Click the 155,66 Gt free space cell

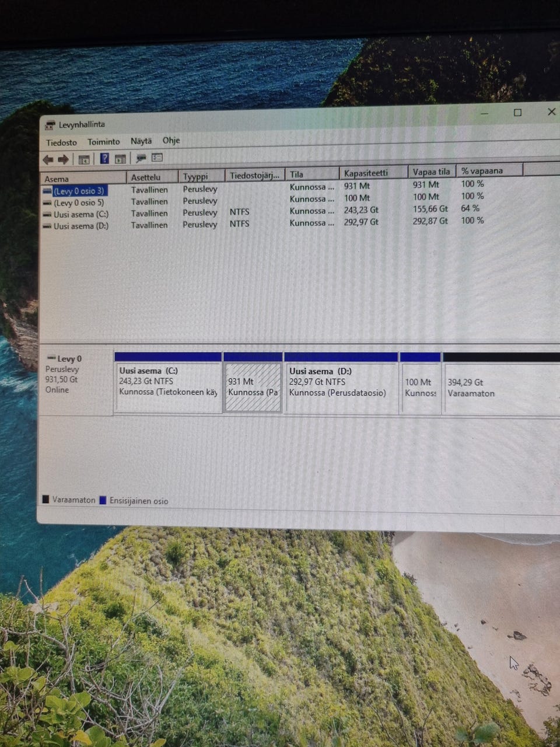click(430, 208)
